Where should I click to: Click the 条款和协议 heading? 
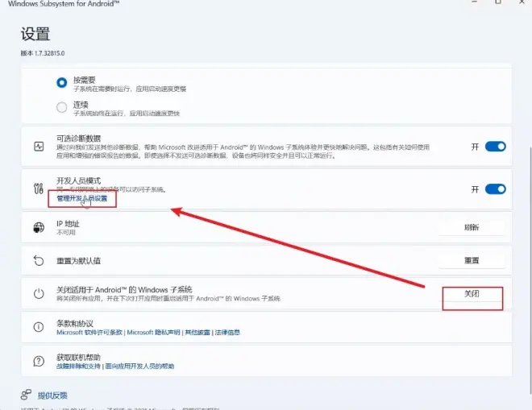coord(75,324)
